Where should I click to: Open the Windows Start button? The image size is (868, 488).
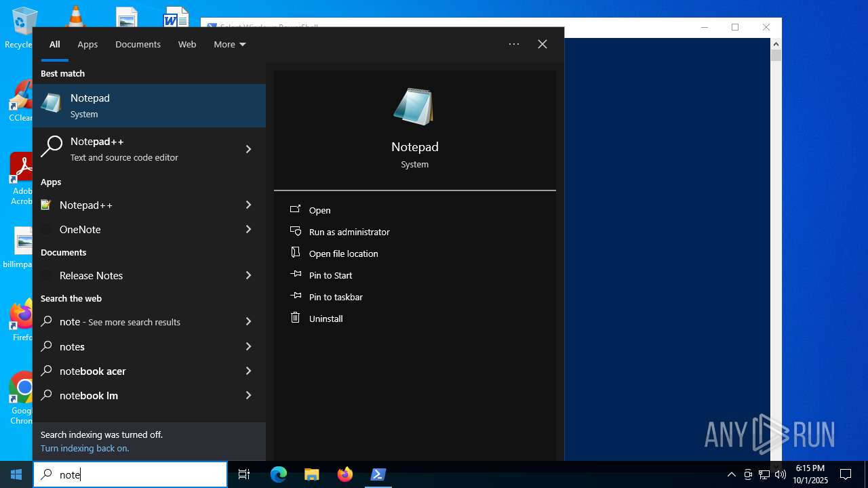(x=16, y=474)
